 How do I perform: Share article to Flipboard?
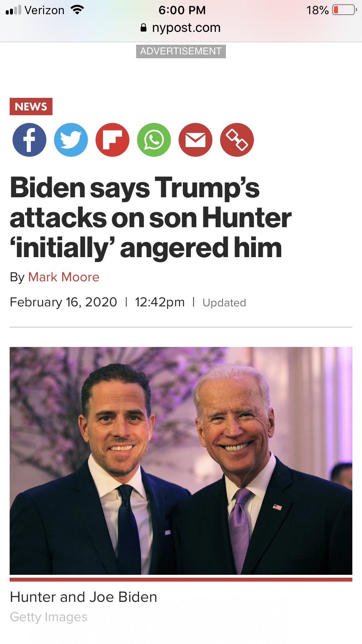point(112,140)
